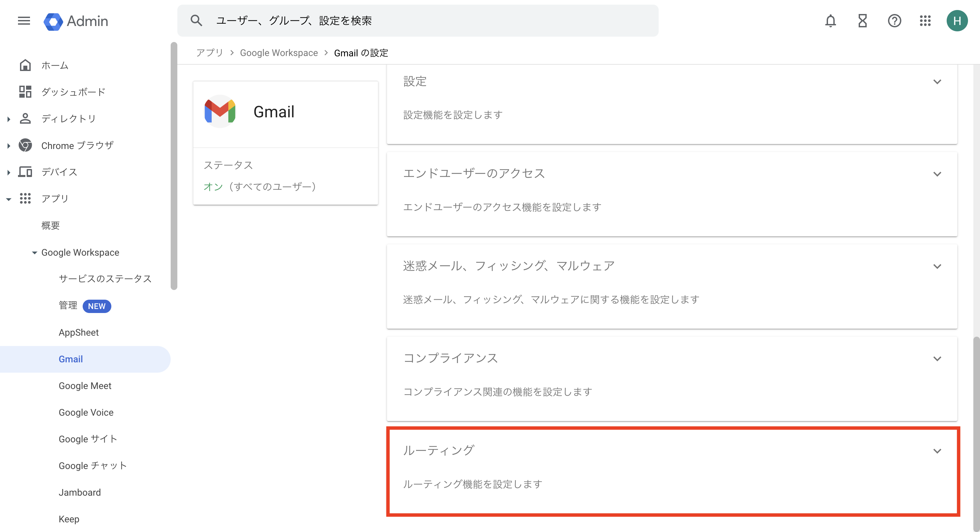Open Google Meet in the sidebar

tap(85, 385)
